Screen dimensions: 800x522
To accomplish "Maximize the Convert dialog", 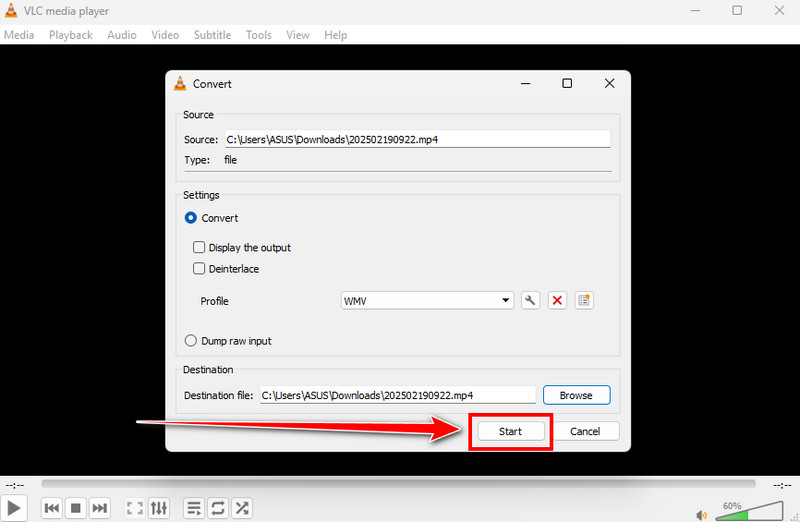I will [567, 83].
